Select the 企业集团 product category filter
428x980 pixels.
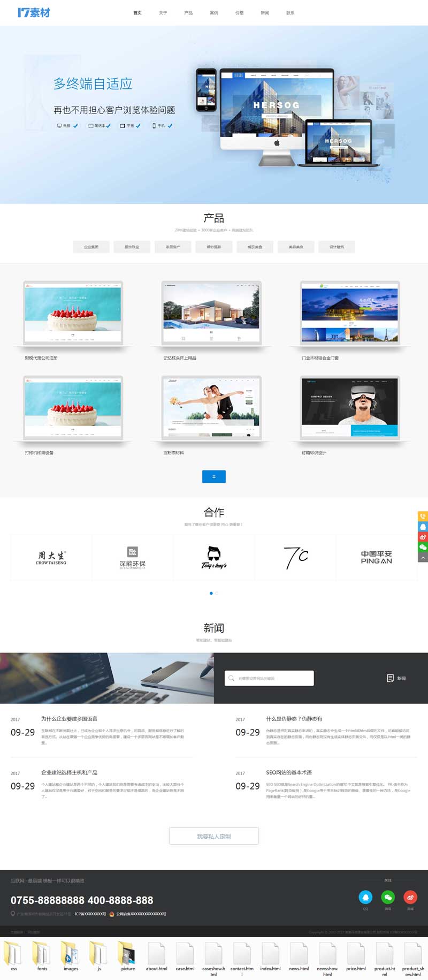point(91,247)
